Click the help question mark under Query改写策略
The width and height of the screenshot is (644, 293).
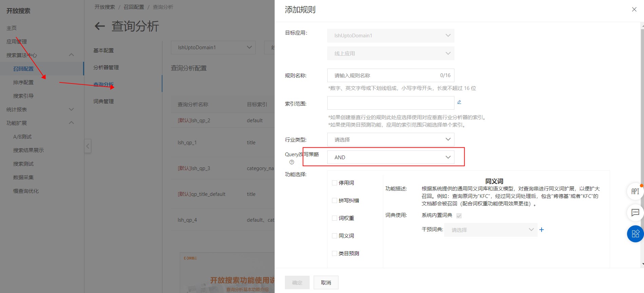click(292, 162)
